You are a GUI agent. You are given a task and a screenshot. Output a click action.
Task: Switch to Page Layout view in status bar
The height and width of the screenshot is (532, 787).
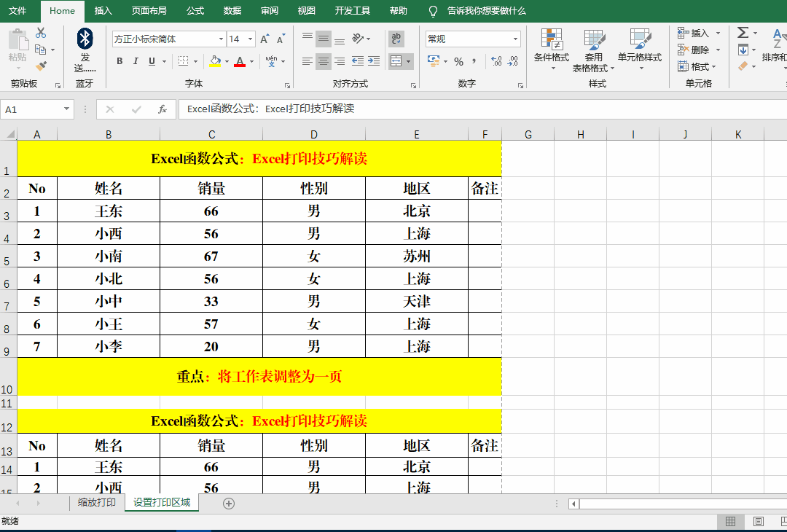[x=759, y=522]
